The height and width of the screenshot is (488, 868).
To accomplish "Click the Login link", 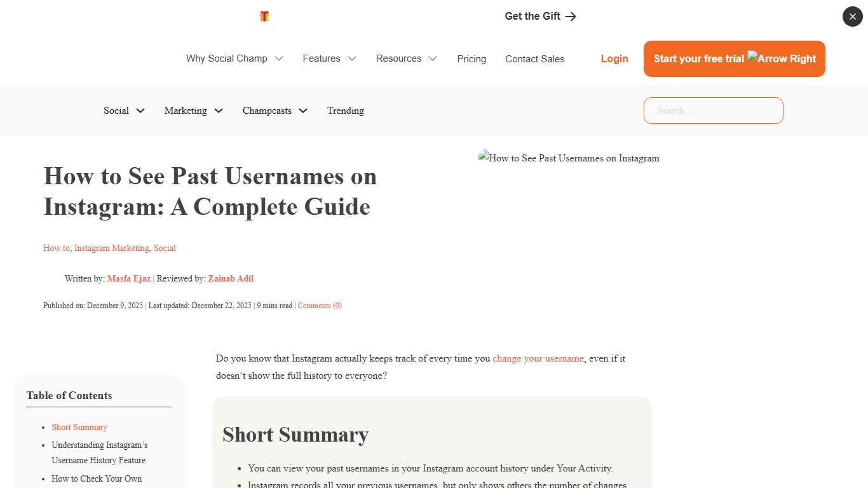I will tap(614, 58).
